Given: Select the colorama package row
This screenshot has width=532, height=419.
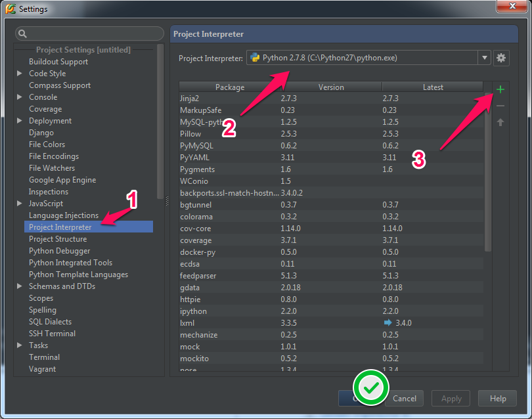Looking at the screenshot, I should pyautogui.click(x=331, y=217).
